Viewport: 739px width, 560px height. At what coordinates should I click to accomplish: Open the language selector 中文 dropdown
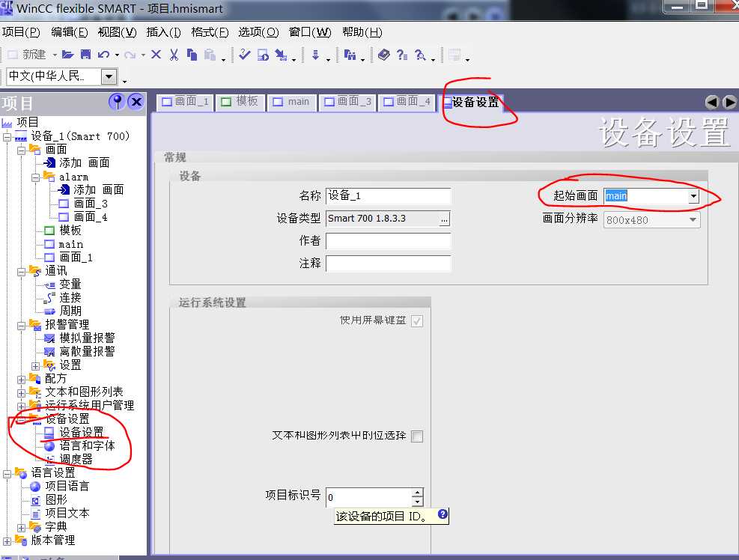coord(109,76)
